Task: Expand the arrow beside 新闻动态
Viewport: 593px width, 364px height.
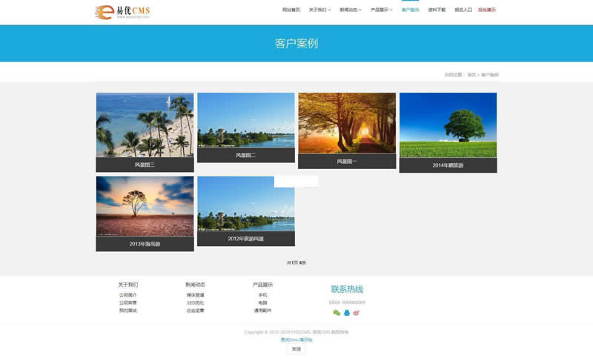Action: [x=360, y=10]
